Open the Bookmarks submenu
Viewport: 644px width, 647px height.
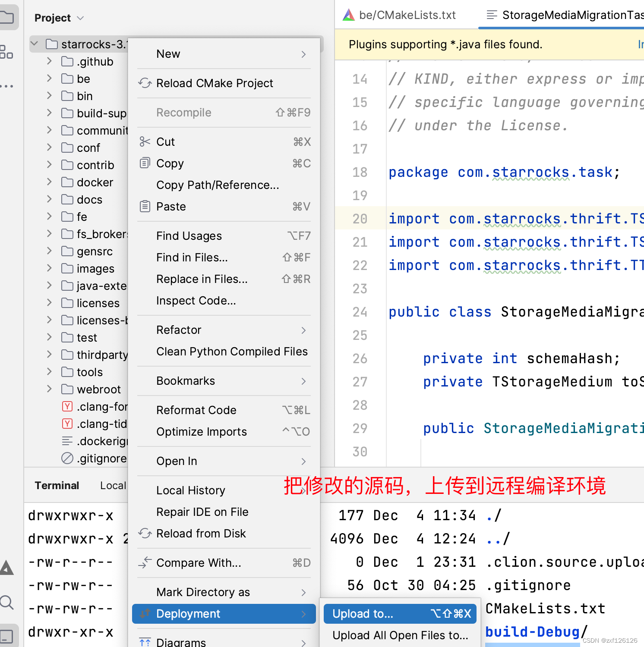click(224, 381)
